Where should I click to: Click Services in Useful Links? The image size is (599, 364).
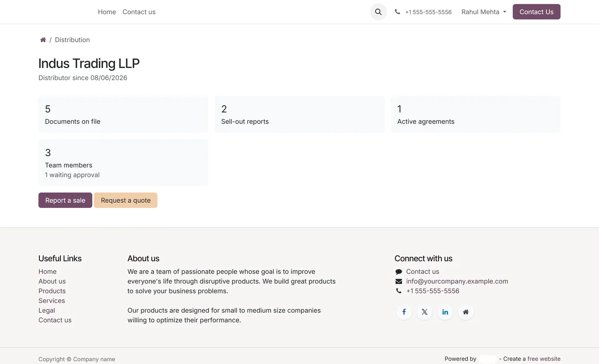(52, 301)
